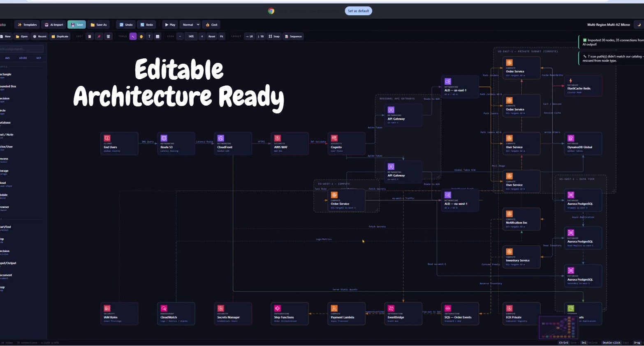Switch to Sequence view
Screen dimensions: 644x346
(x=293, y=37)
